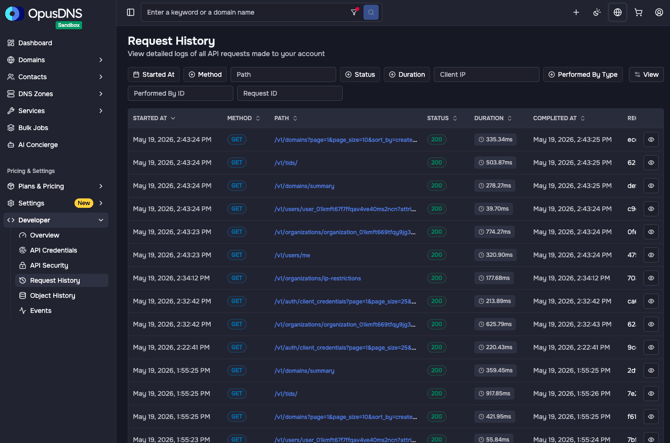The image size is (670, 443).
Task: View details of the 335.34ms request
Action: 651,140
